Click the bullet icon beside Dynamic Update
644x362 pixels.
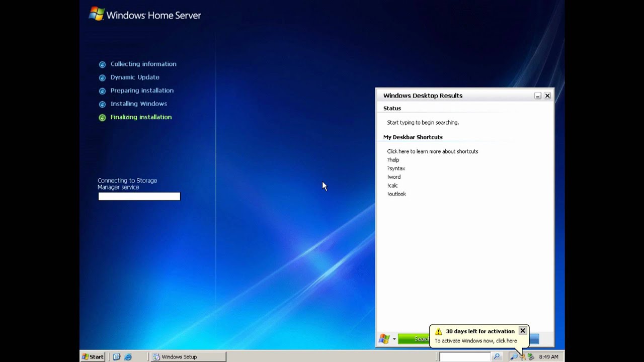[x=102, y=77]
